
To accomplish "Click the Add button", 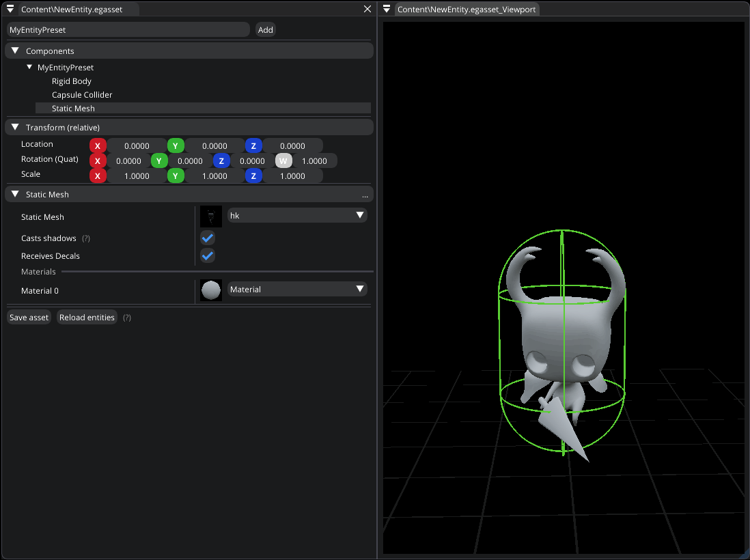I will [x=266, y=29].
